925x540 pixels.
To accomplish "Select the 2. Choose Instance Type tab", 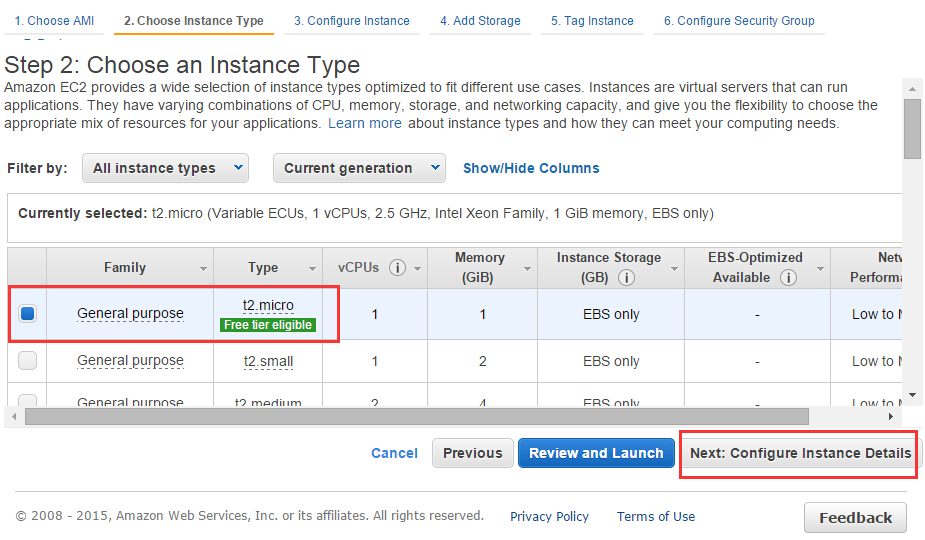I will [193, 21].
